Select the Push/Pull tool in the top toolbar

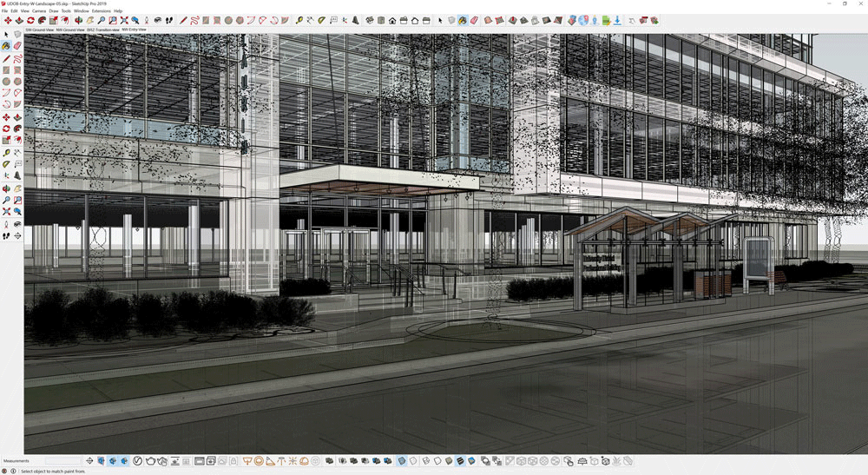pyautogui.click(x=19, y=21)
